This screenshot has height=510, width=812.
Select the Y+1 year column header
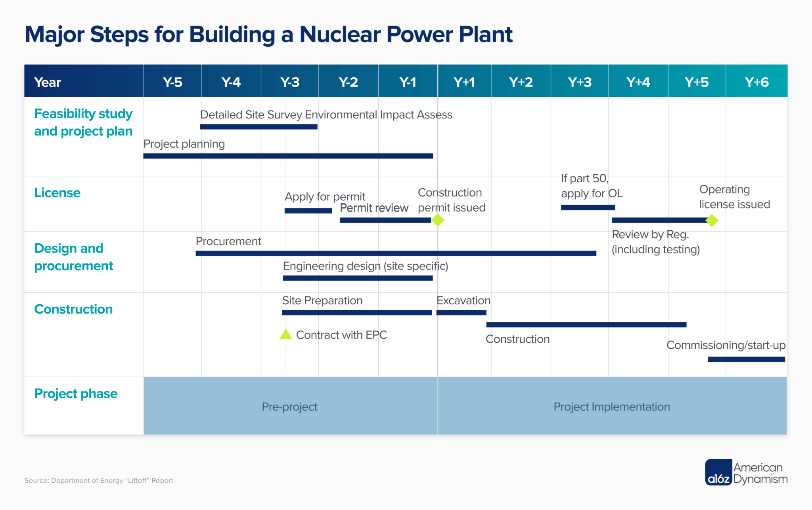[x=464, y=81]
